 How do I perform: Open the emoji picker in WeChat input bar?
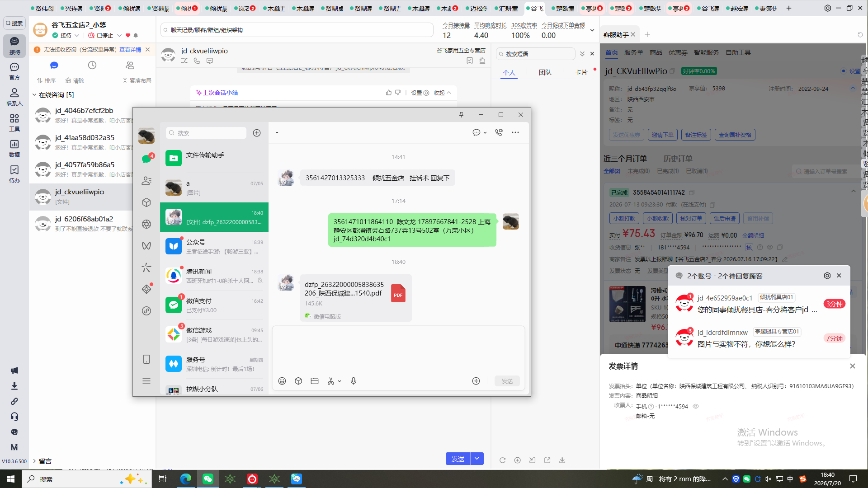(282, 381)
